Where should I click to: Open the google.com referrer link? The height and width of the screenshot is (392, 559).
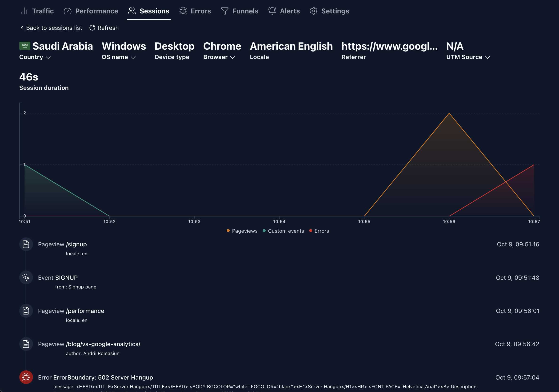click(x=390, y=46)
